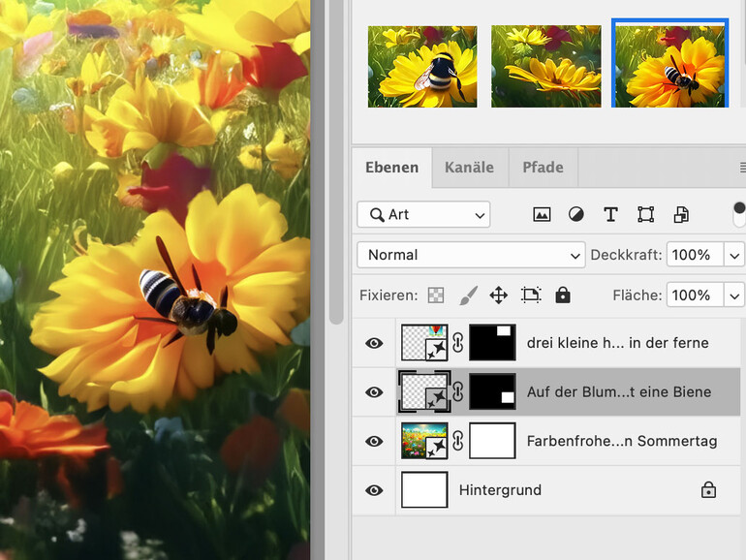Filter layers by type text icon
Viewport: 746px width, 560px height.
pyautogui.click(x=610, y=214)
